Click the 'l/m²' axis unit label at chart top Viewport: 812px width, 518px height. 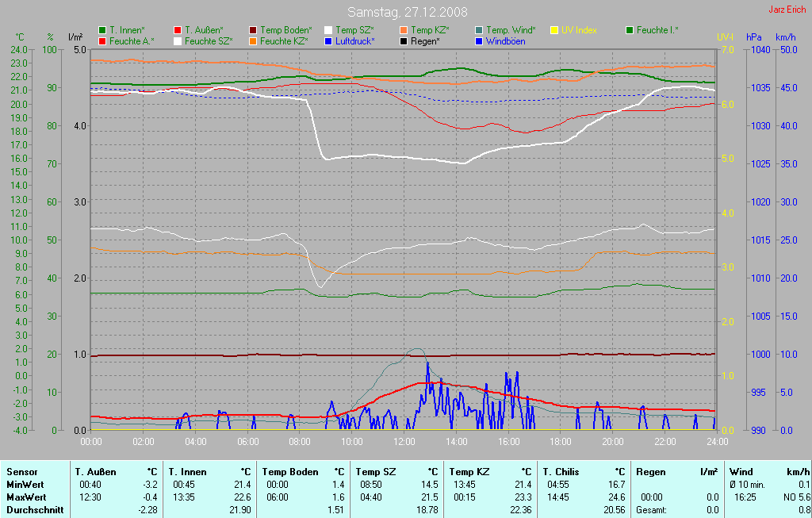pos(75,37)
